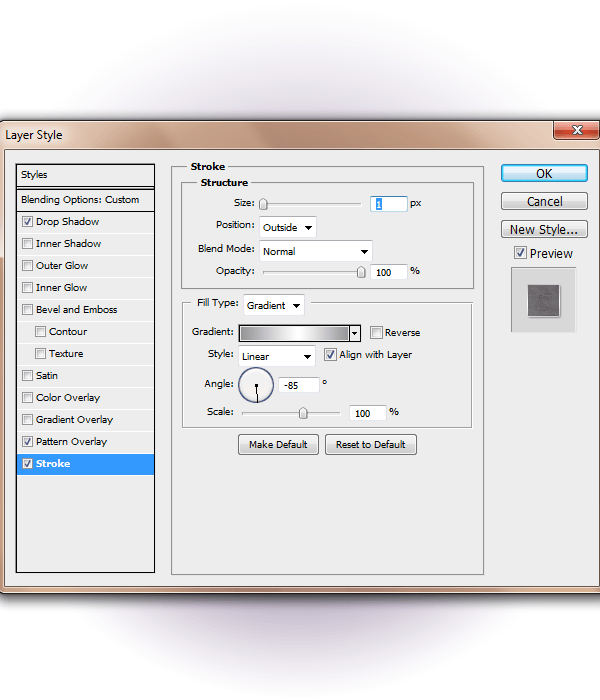The image size is (600, 700).
Task: Enable the Satin checkbox
Action: [28, 375]
